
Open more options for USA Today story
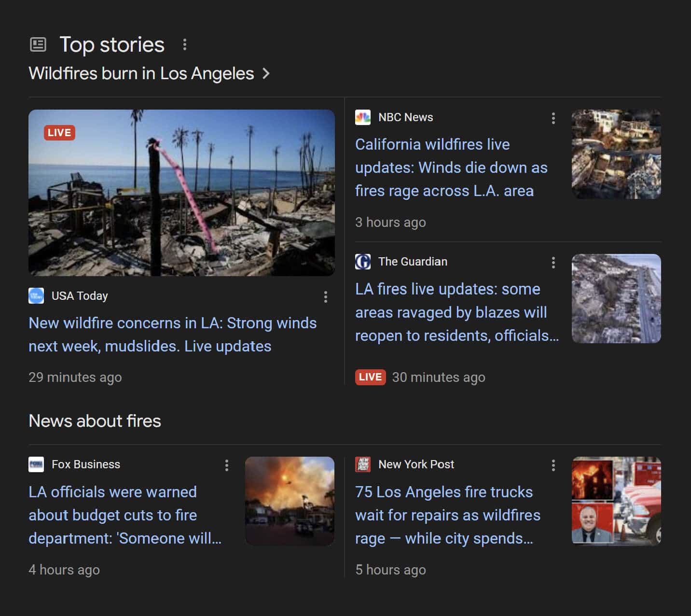pyautogui.click(x=326, y=297)
